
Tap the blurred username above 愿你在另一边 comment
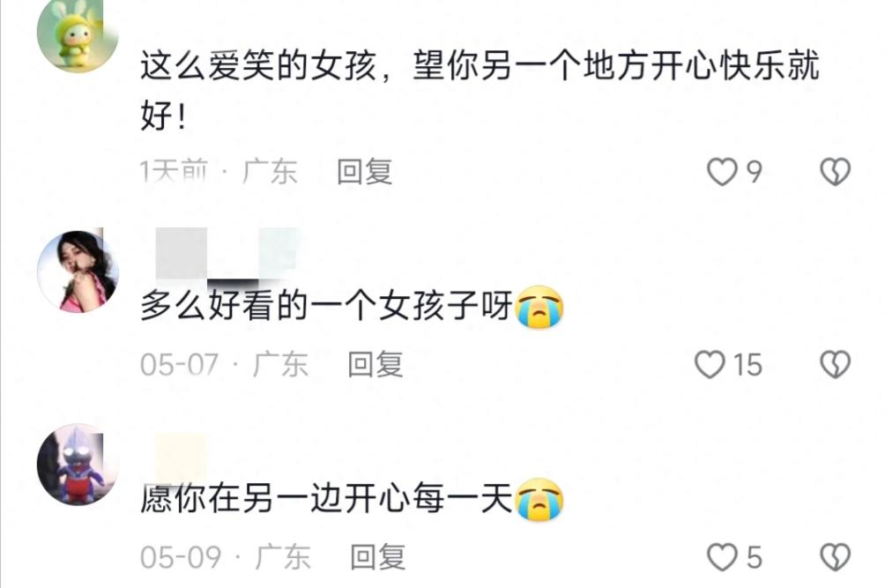click(181, 458)
